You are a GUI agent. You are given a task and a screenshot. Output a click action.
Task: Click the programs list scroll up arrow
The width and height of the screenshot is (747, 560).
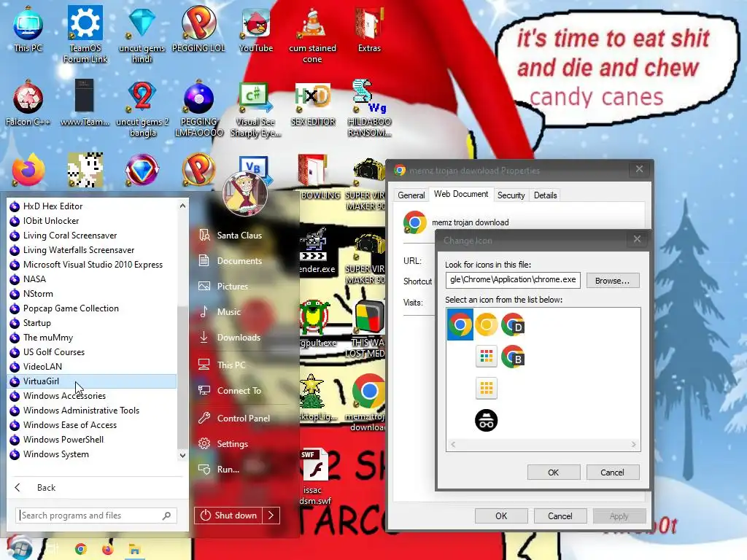(182, 206)
